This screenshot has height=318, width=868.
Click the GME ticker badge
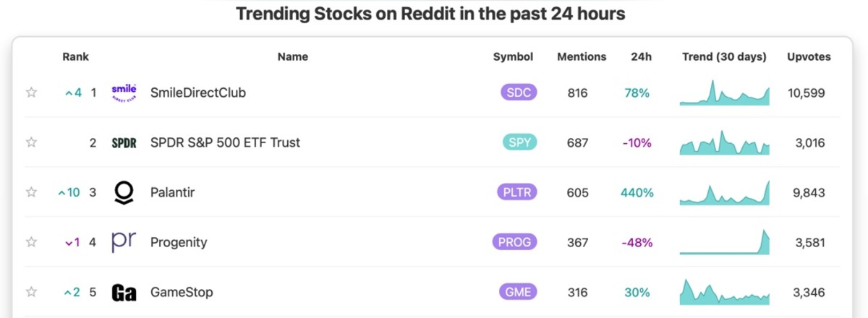(x=519, y=292)
